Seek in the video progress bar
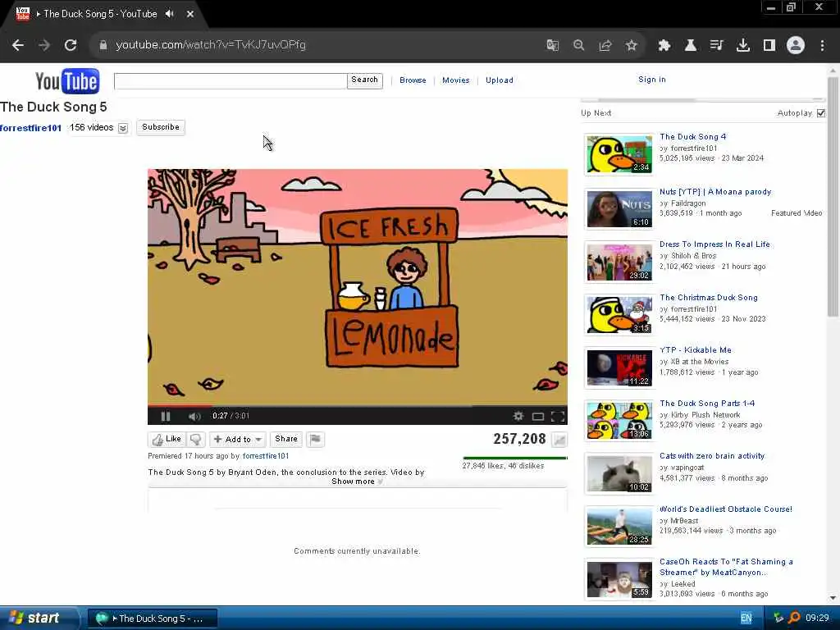Screen dimensions: 840x630 (x=358, y=406)
